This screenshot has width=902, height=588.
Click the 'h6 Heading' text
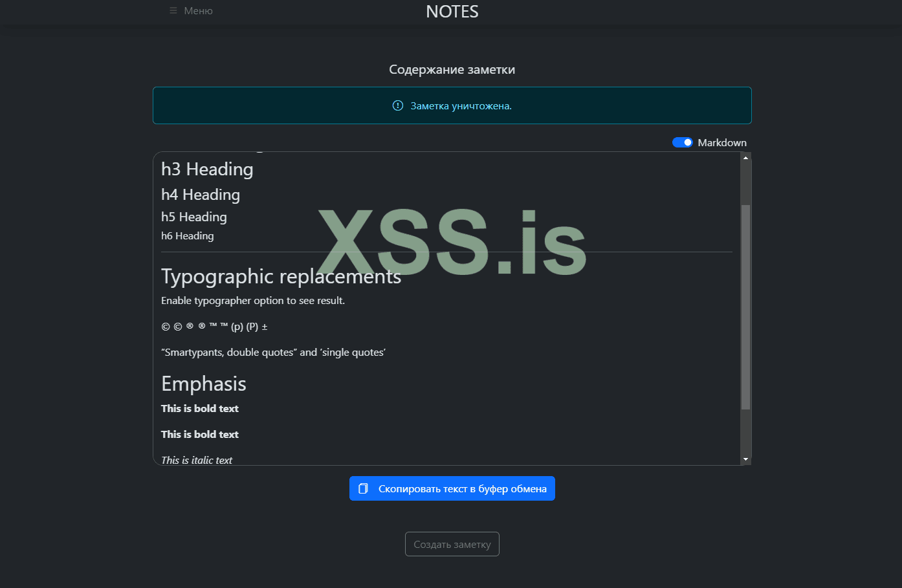(x=188, y=236)
